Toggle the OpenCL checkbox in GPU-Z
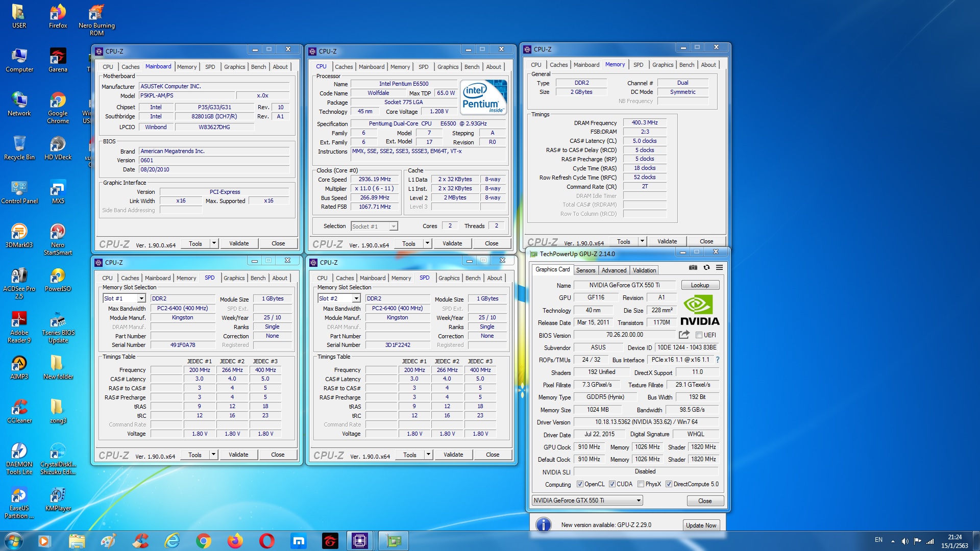The height and width of the screenshot is (551, 980). coord(580,484)
